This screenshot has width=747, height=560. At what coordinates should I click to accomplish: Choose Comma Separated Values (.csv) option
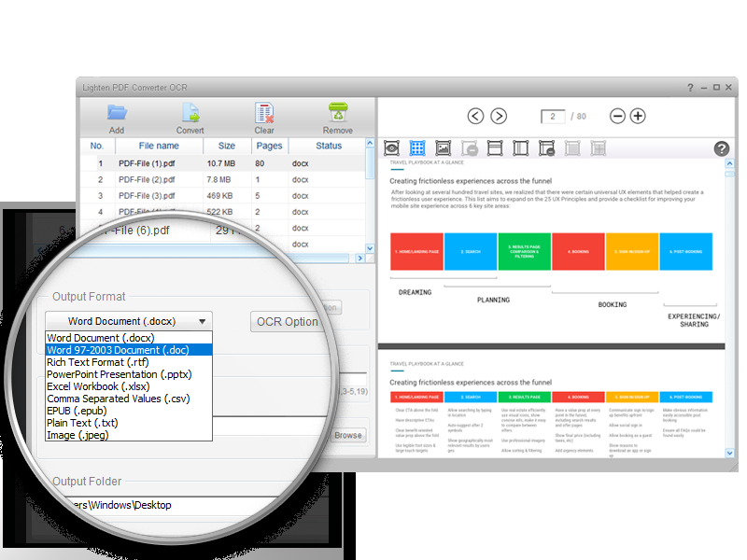click(129, 399)
